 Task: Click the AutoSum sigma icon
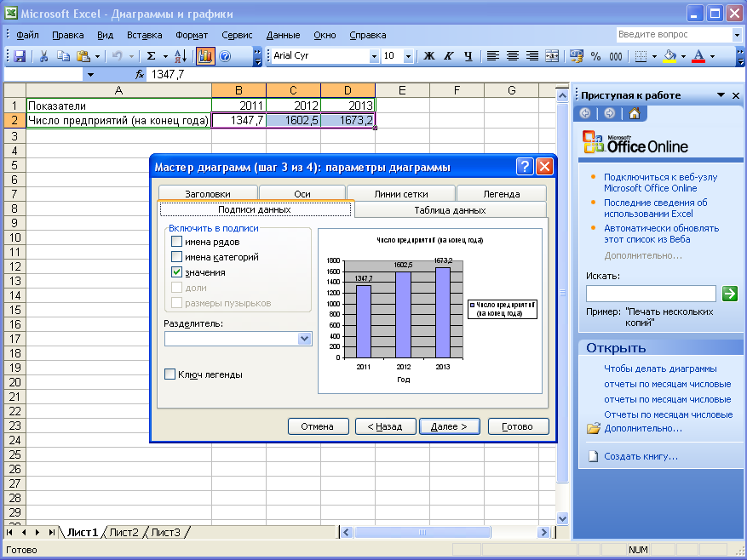[x=152, y=56]
